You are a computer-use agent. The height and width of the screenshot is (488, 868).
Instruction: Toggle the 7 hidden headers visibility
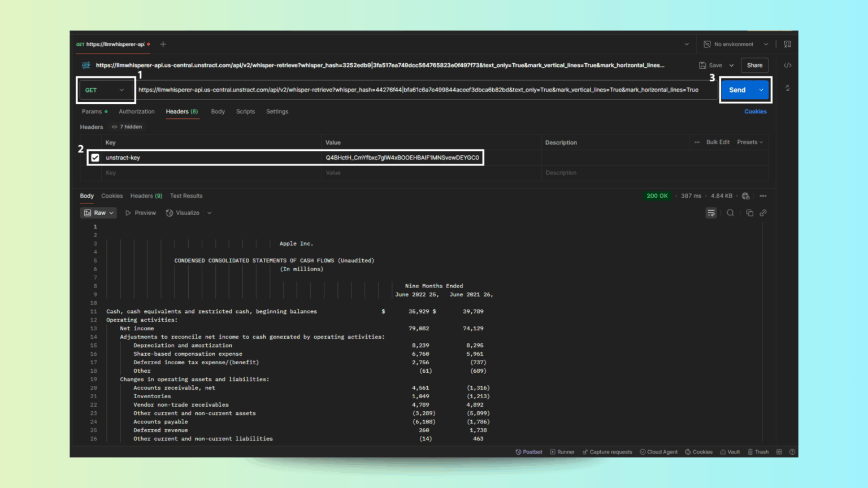[x=127, y=127]
